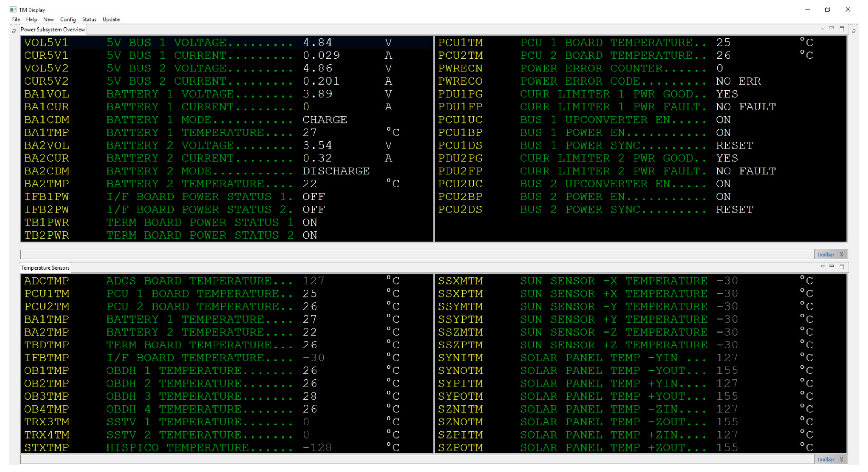This screenshot has width=868, height=472.
Task: Select the SYNITM solar panel -YIN row
Action: pyautogui.click(x=641, y=358)
